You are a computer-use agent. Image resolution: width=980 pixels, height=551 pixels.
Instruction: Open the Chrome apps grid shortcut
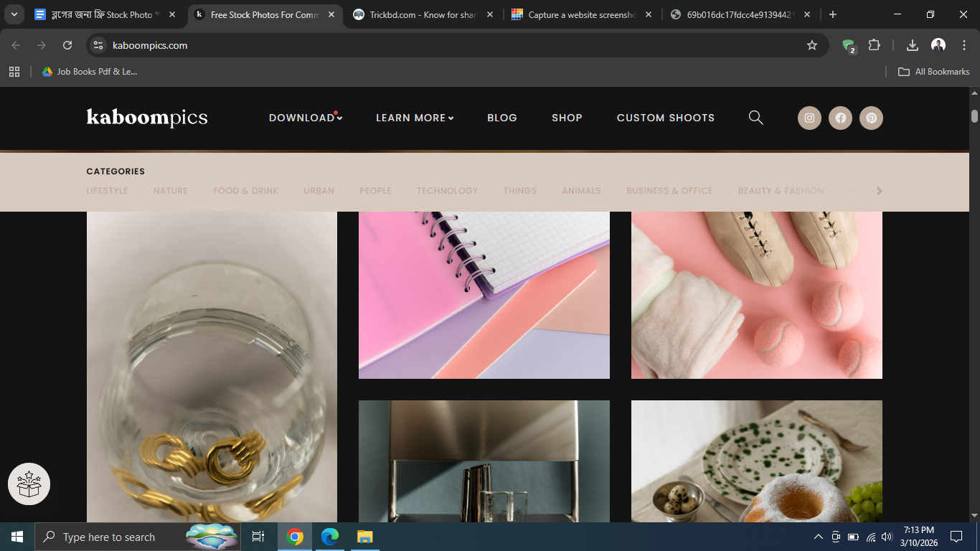pos(14,72)
